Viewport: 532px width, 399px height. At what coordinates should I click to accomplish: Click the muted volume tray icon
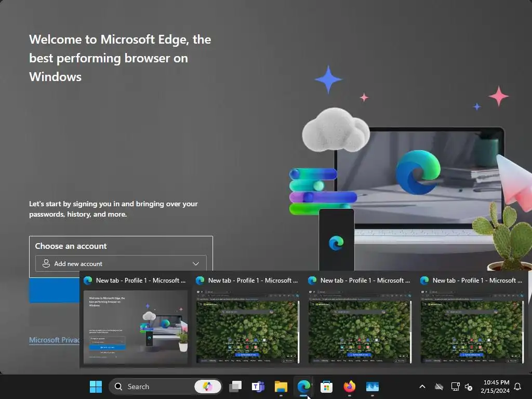tap(469, 387)
